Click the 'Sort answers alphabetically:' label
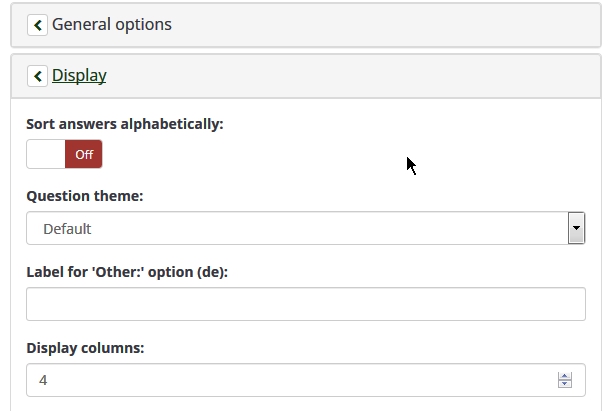This screenshot has width=615, height=411. pyautogui.click(x=125, y=124)
